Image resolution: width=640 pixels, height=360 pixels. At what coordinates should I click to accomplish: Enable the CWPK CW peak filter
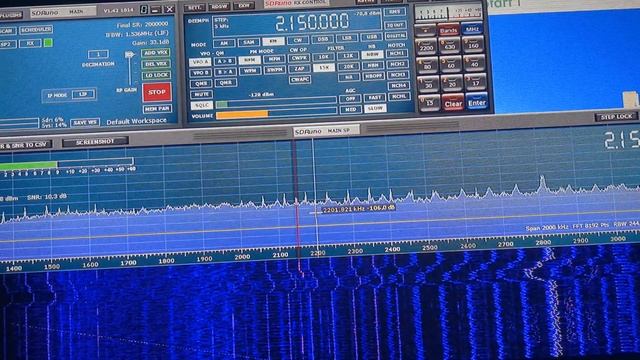(299, 58)
